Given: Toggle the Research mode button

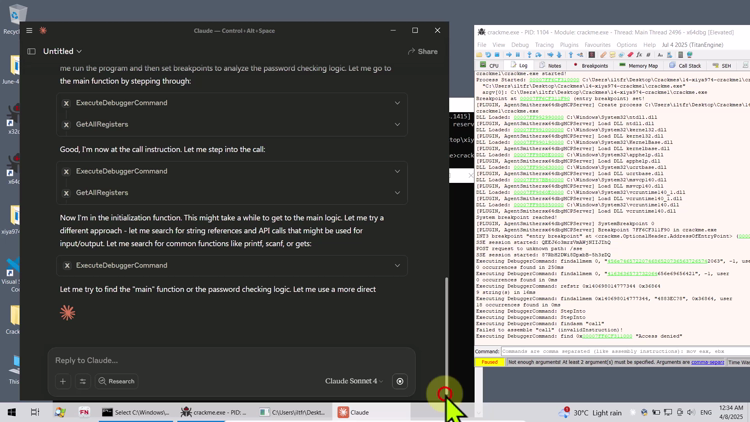Looking at the screenshot, I should click(117, 381).
